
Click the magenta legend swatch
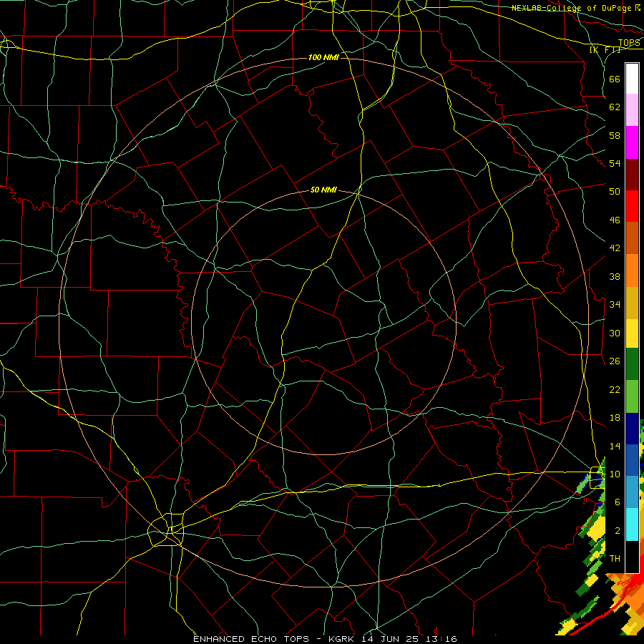pyautogui.click(x=632, y=142)
